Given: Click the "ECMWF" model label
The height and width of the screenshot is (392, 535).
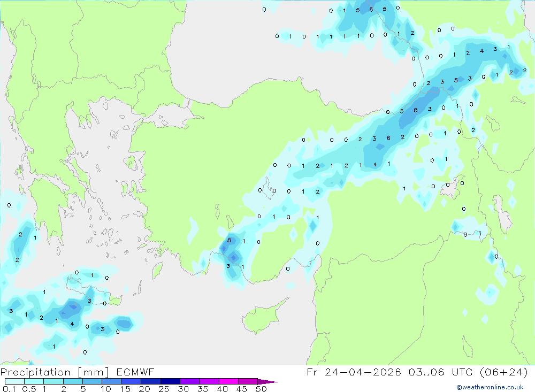Looking at the screenshot, I should pos(135,372).
